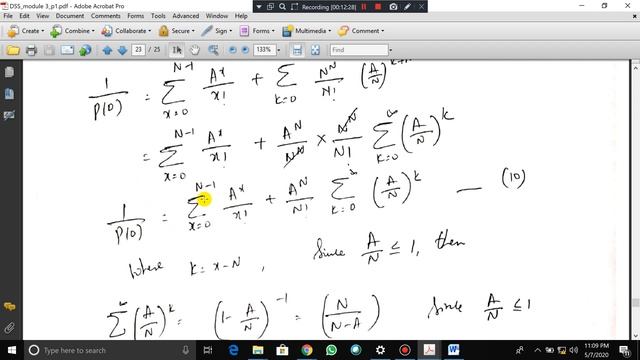This screenshot has height=360, width=640.
Task: Open Task View from the taskbar
Action: pyautogui.click(x=208, y=350)
